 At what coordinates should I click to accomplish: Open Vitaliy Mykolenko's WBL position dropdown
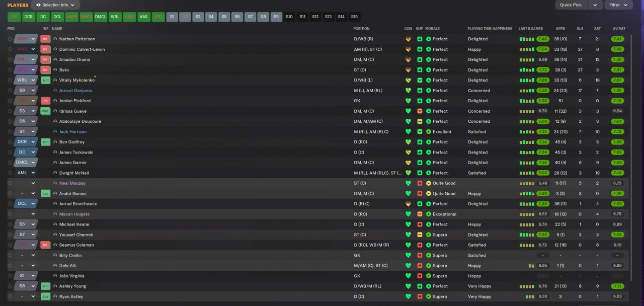[x=26, y=80]
